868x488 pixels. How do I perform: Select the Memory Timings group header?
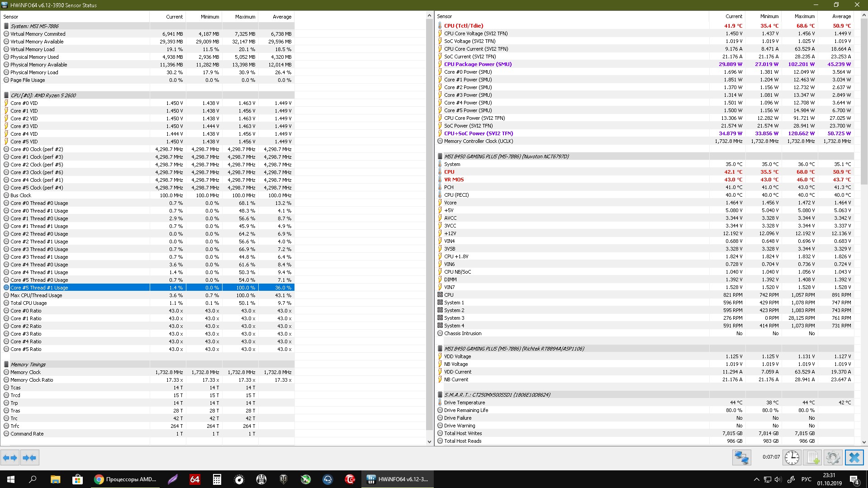tap(148, 365)
